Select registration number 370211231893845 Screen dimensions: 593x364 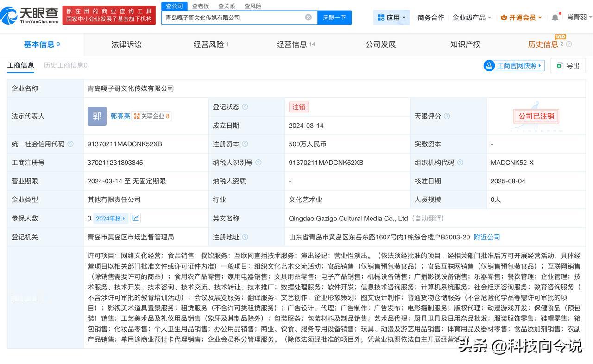115,163
